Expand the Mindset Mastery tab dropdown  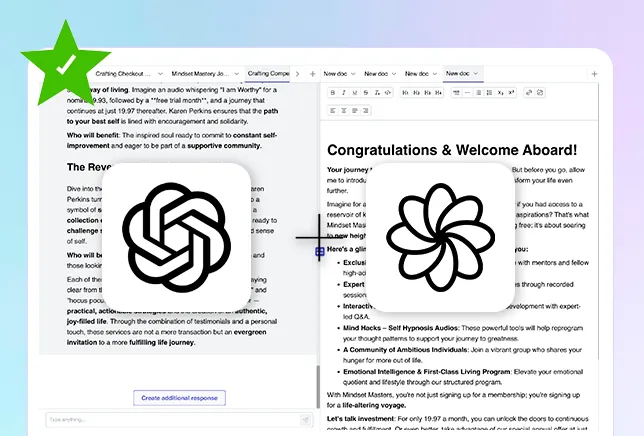(237, 74)
